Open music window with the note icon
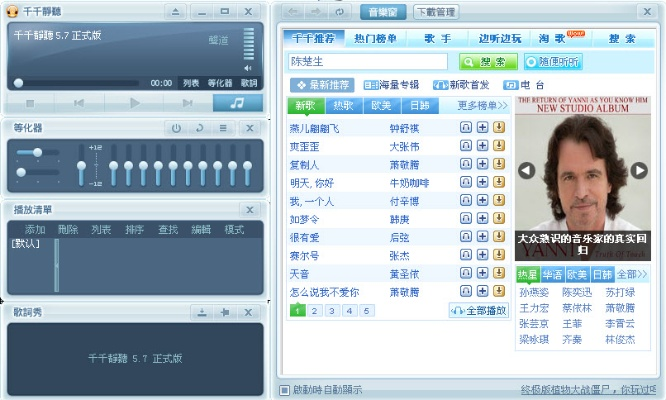666x400 pixels. coord(238,103)
